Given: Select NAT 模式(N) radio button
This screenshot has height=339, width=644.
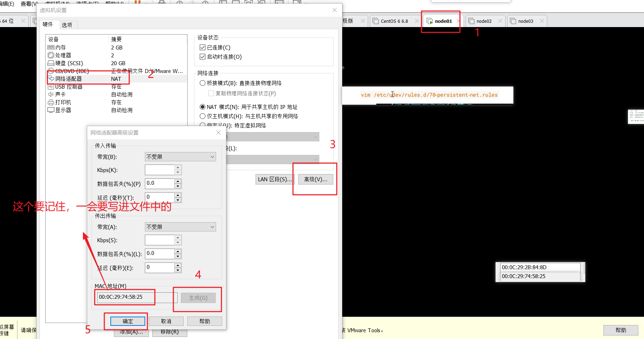Looking at the screenshot, I should coord(203,107).
